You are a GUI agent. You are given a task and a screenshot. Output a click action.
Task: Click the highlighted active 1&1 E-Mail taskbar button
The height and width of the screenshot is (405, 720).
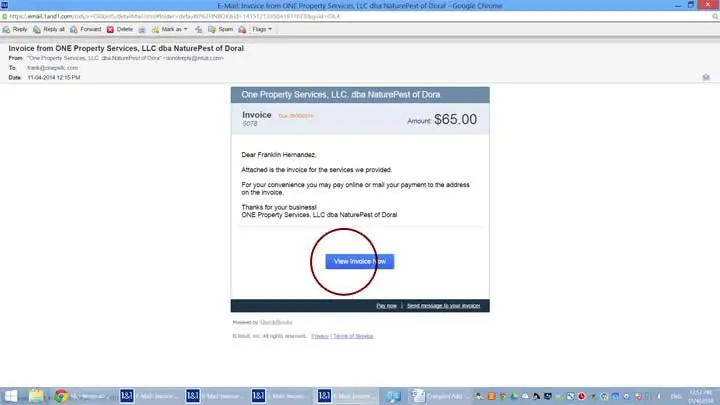347,396
